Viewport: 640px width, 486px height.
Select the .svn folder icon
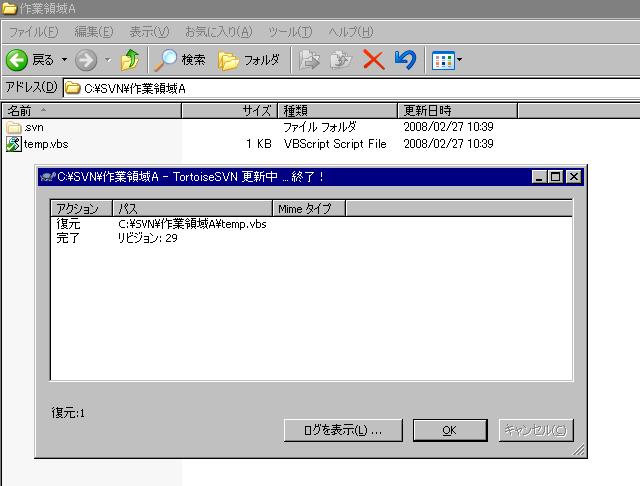coord(14,127)
